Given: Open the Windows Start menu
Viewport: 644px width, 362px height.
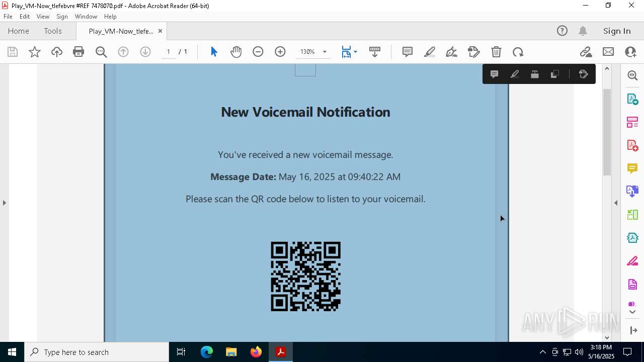Looking at the screenshot, I should [x=12, y=352].
